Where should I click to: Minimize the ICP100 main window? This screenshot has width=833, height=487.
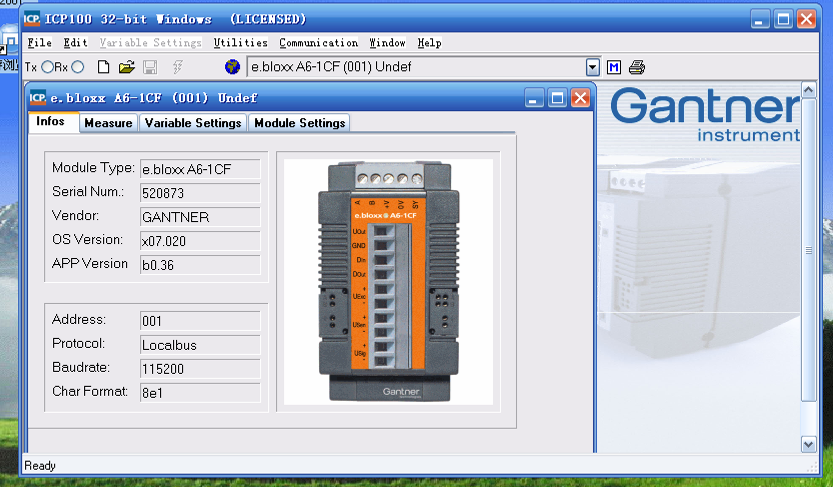tap(760, 20)
